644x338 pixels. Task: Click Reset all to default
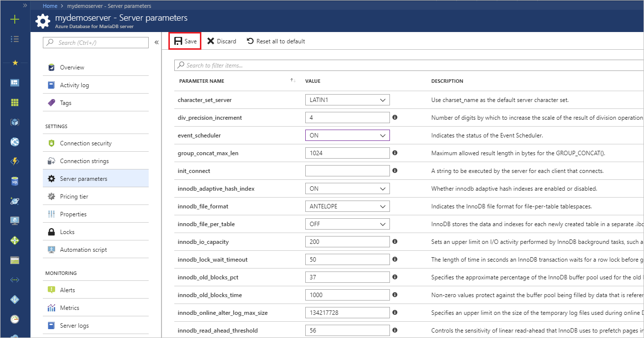click(x=276, y=41)
